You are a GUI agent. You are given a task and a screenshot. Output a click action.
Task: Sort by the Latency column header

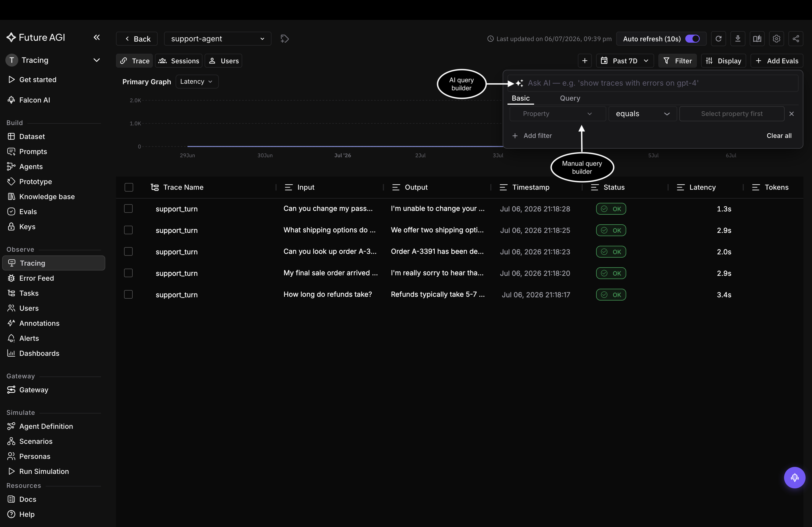[702, 187]
